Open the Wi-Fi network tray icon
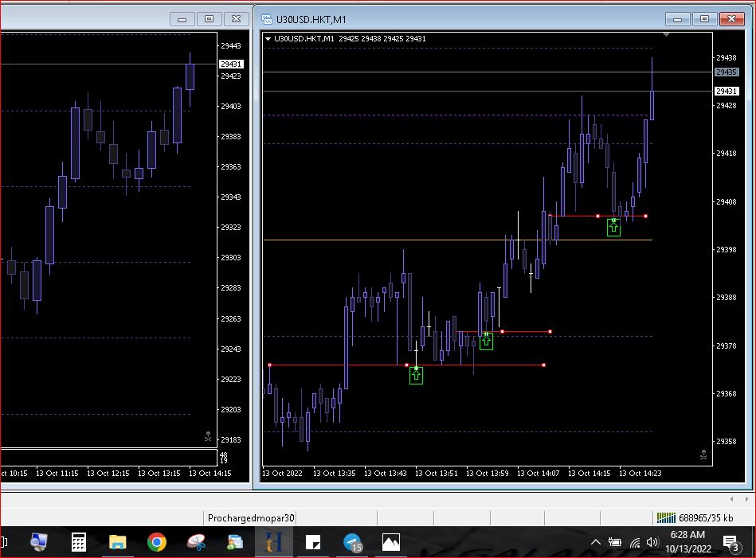Image resolution: width=756 pixels, height=558 pixels. (x=635, y=543)
